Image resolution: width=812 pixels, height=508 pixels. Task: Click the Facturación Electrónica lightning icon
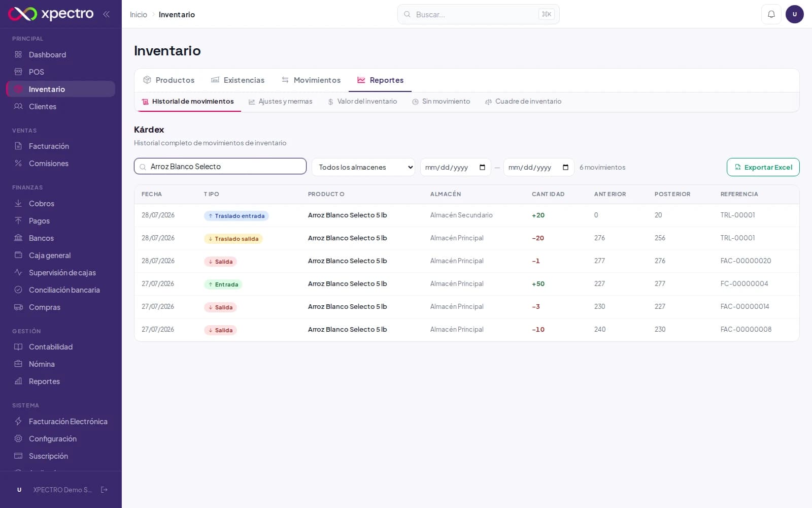[18, 421]
